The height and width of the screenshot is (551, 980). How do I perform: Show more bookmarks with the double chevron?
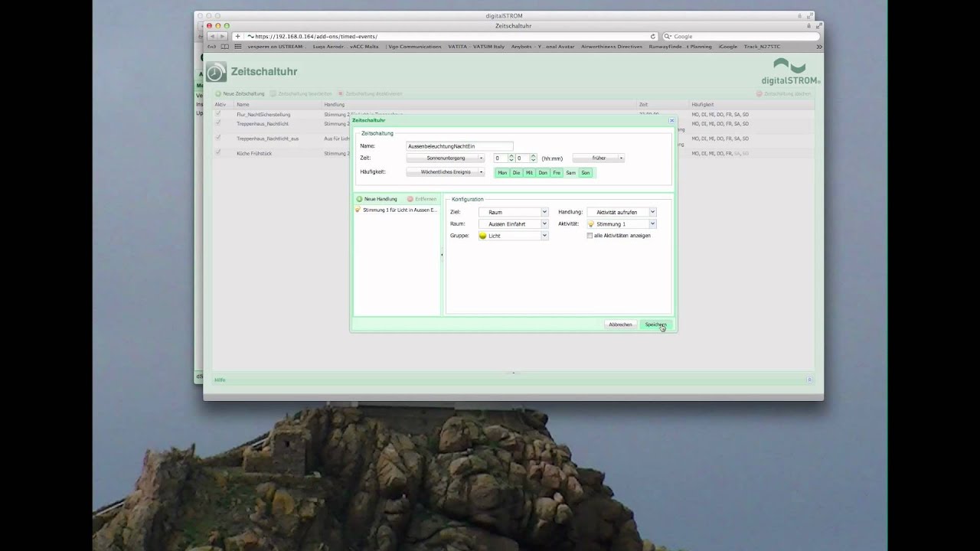click(818, 47)
